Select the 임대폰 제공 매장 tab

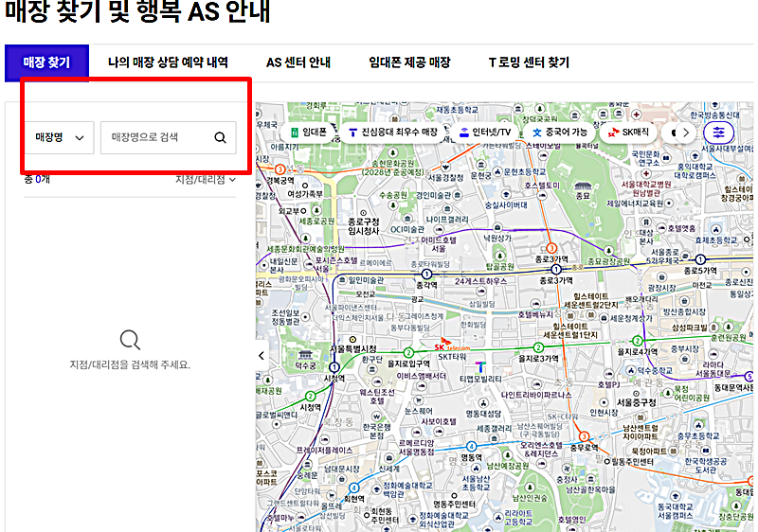pos(409,62)
